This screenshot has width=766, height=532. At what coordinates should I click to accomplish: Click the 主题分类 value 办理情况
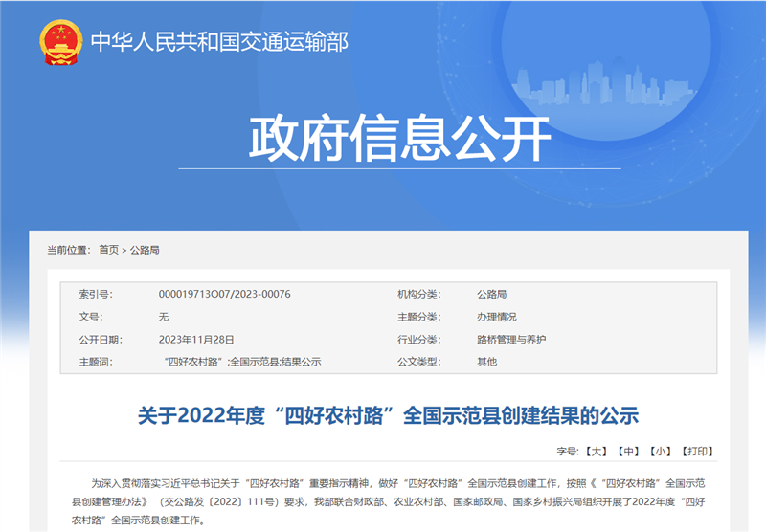(x=496, y=317)
